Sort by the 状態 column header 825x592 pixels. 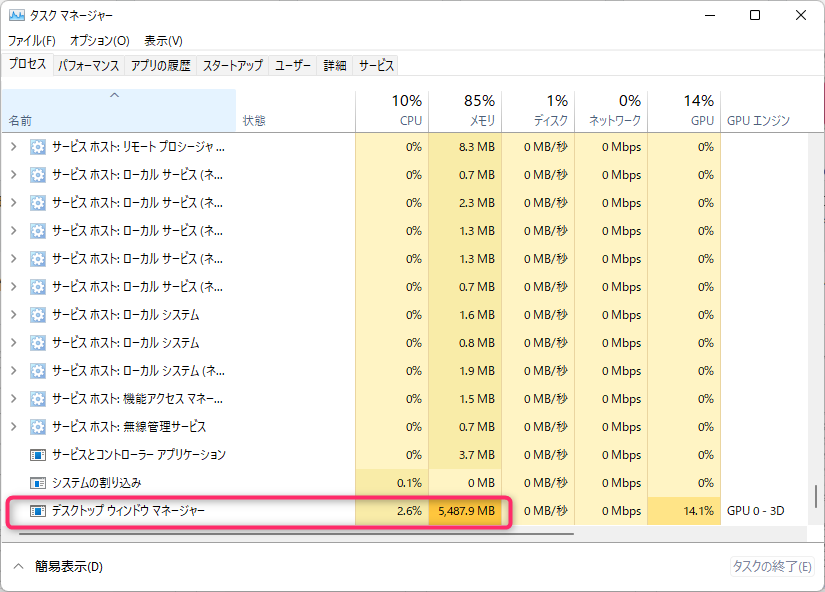pos(296,111)
